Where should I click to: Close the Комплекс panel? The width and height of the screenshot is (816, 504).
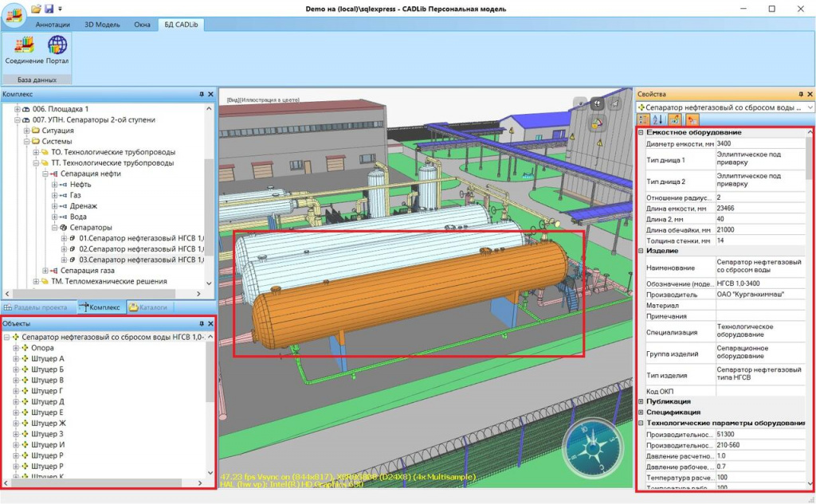click(x=210, y=94)
